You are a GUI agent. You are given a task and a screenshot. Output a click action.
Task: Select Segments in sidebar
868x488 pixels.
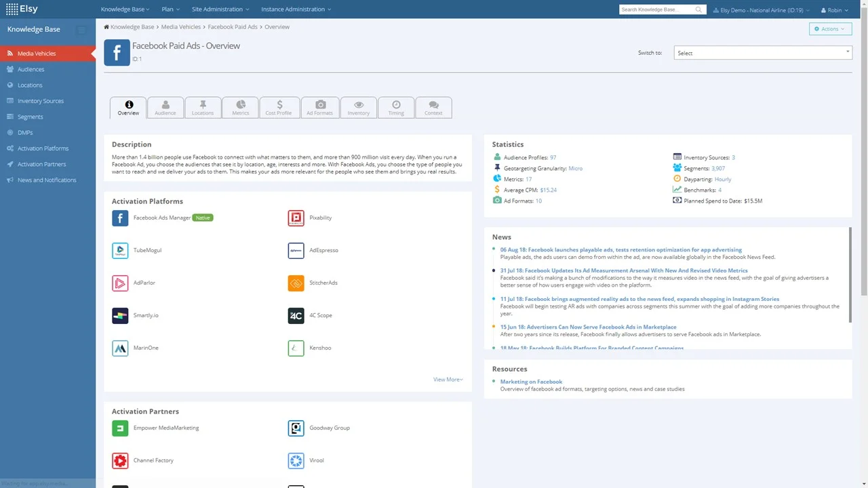[x=47, y=117]
